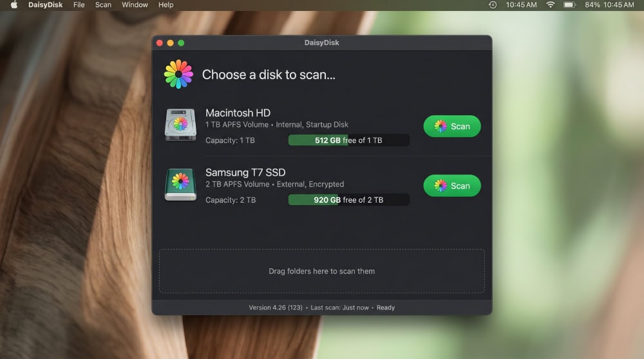The image size is (644, 359).
Task: Scan the Samsung T7 SSD disk
Action: pyautogui.click(x=452, y=186)
